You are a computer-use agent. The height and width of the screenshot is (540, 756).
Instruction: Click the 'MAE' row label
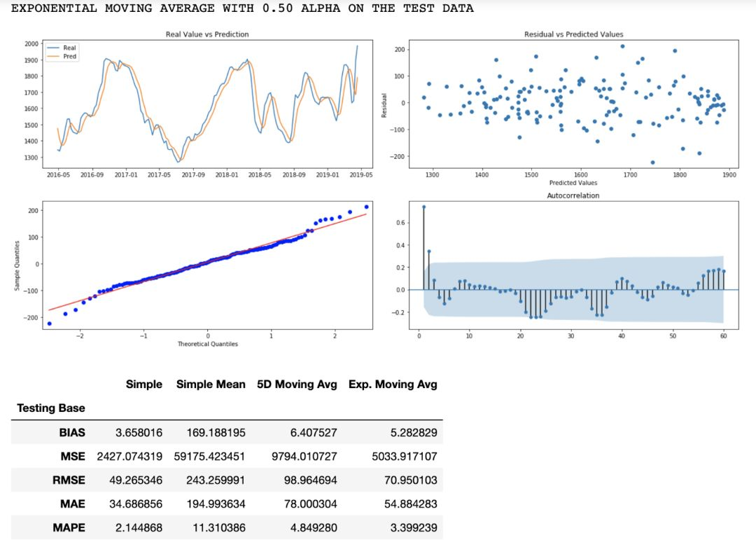(73, 504)
